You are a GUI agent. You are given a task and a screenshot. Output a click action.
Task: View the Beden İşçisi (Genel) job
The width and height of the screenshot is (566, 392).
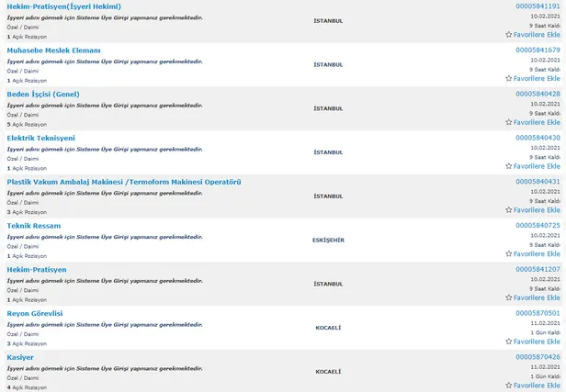pyautogui.click(x=43, y=94)
